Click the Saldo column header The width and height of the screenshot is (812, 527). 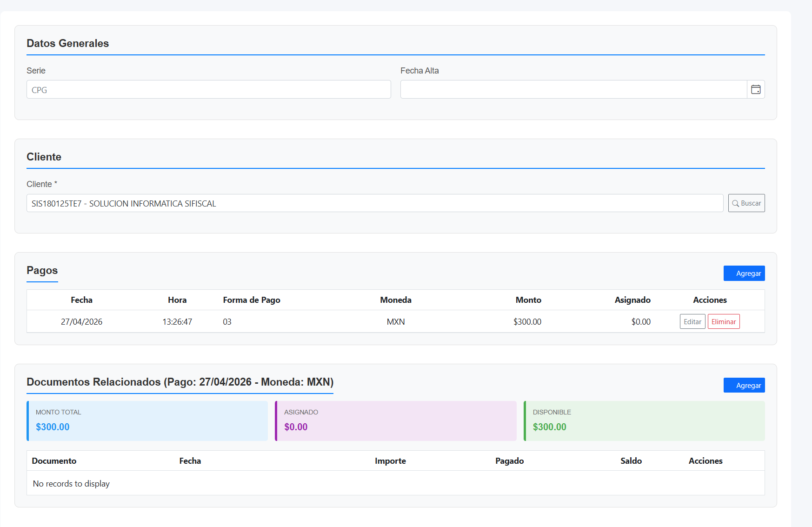(x=631, y=461)
